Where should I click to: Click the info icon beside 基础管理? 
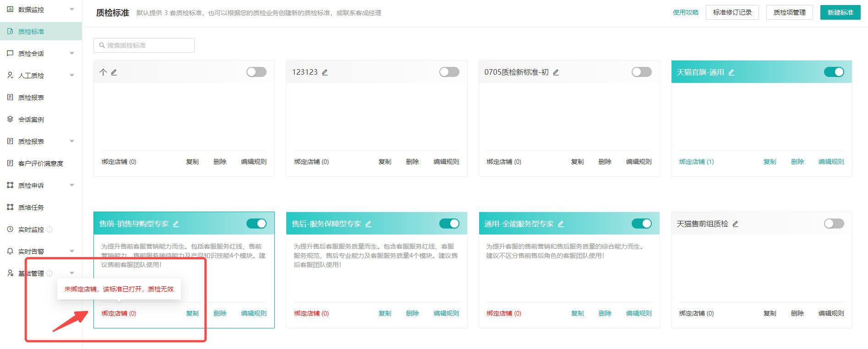tap(49, 273)
